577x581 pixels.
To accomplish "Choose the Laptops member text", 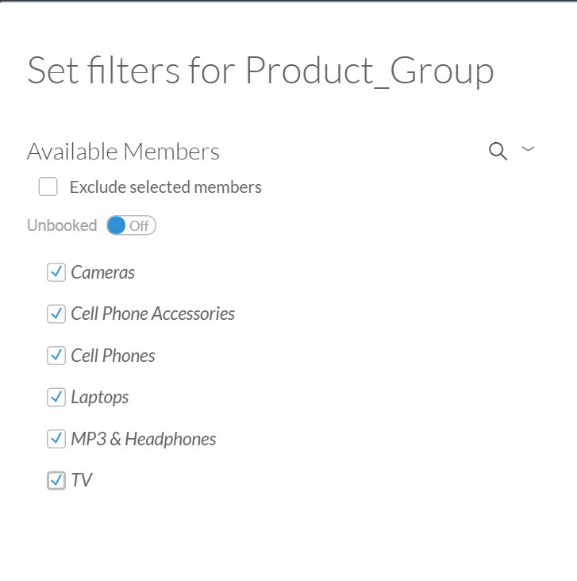I will pos(100,398).
